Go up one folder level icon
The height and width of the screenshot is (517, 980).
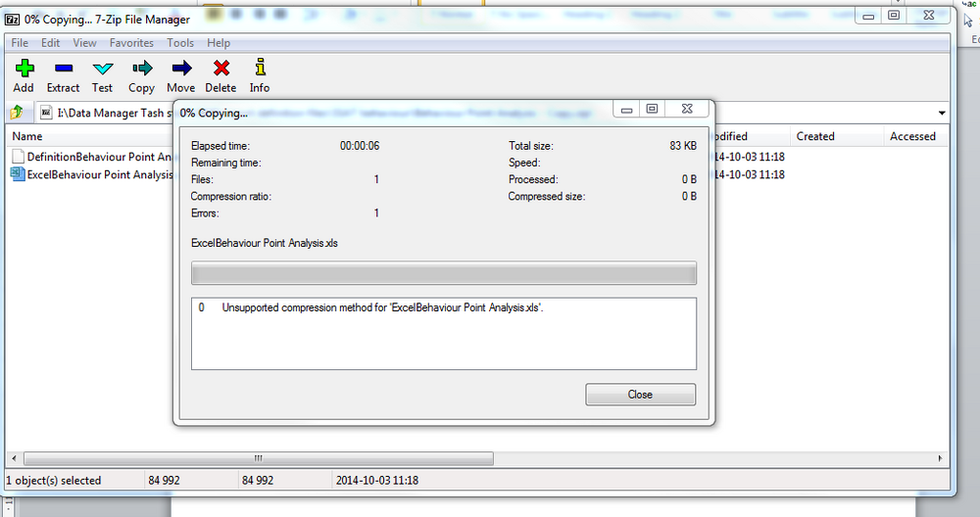[x=17, y=113]
